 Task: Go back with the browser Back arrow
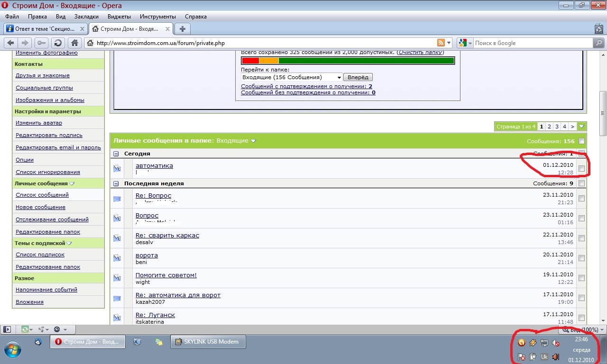point(10,43)
